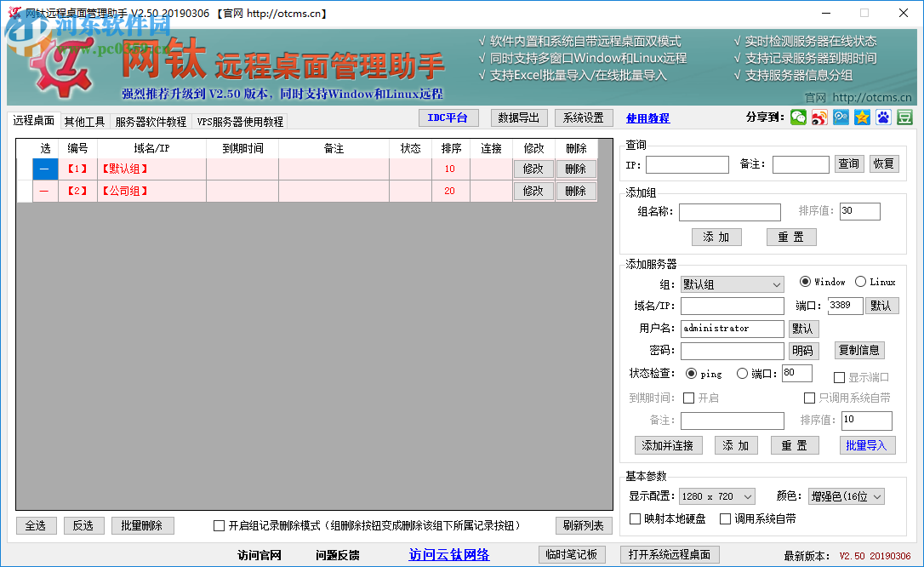Open the 使用教程 tutorial link
924x567 pixels.
pos(649,117)
